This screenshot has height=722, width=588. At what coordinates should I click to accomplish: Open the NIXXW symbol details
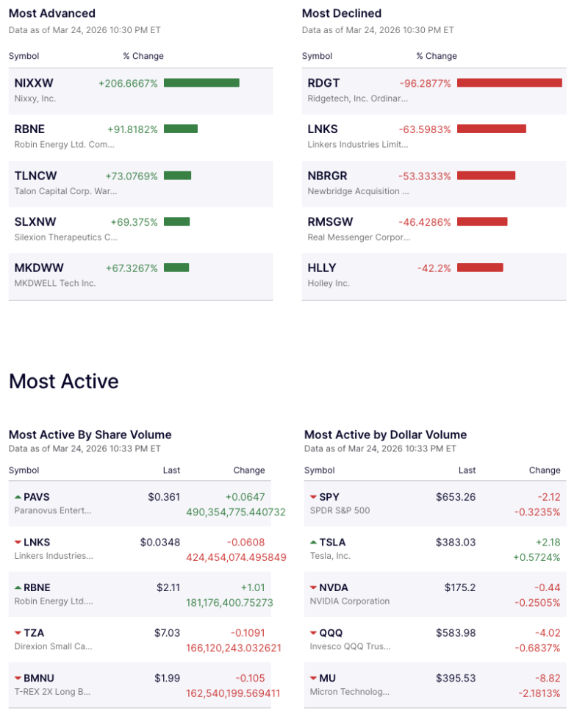click(34, 83)
